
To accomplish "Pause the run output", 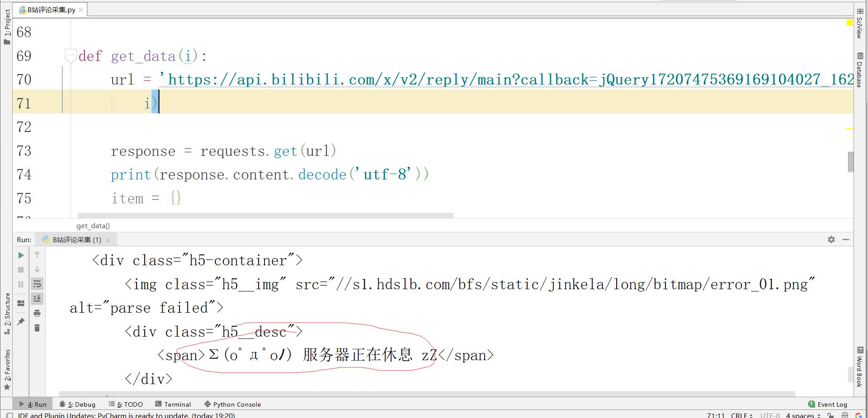I will 21,284.
